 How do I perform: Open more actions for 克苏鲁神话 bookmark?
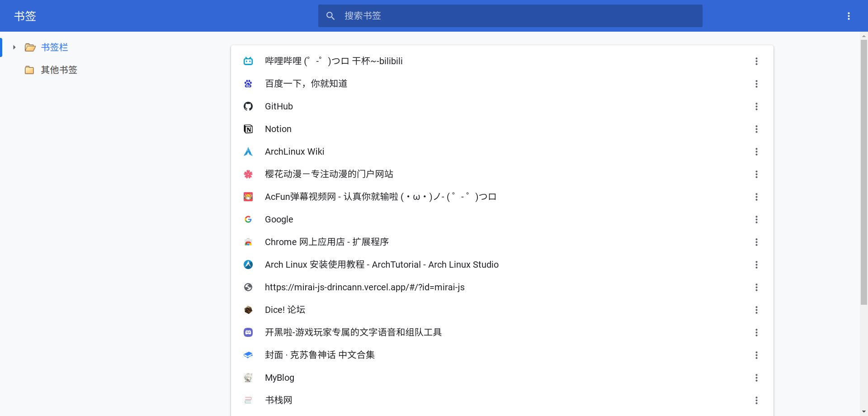pyautogui.click(x=756, y=355)
